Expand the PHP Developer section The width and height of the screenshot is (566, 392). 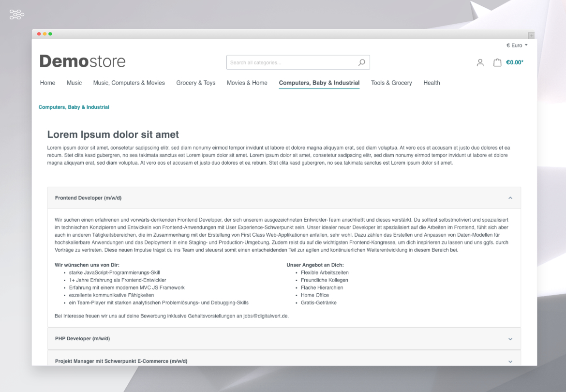pos(510,339)
